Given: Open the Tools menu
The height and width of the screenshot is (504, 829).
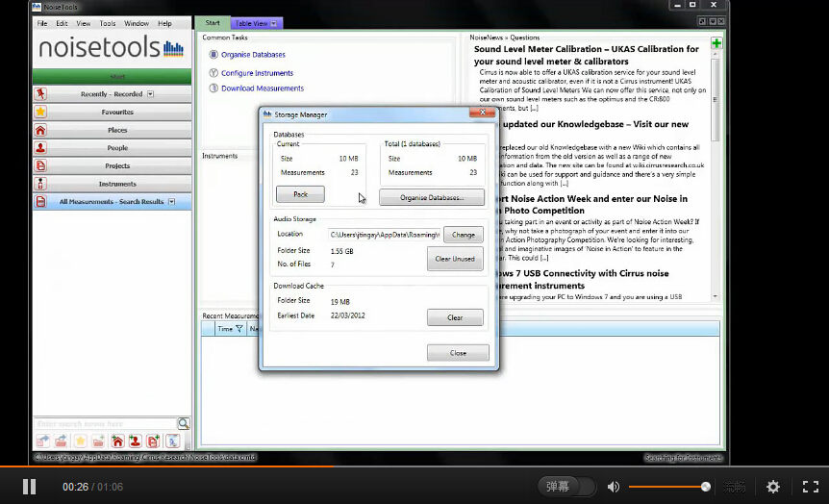Looking at the screenshot, I should (108, 23).
